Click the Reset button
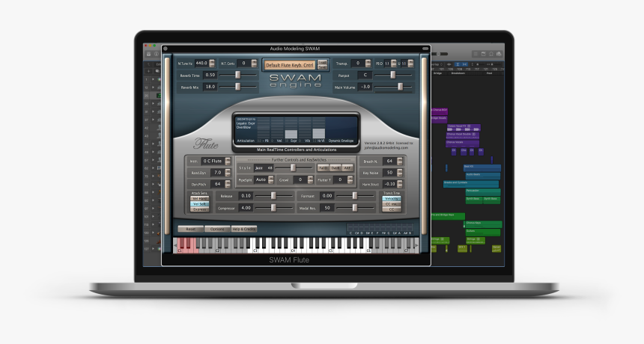 pyautogui.click(x=190, y=229)
